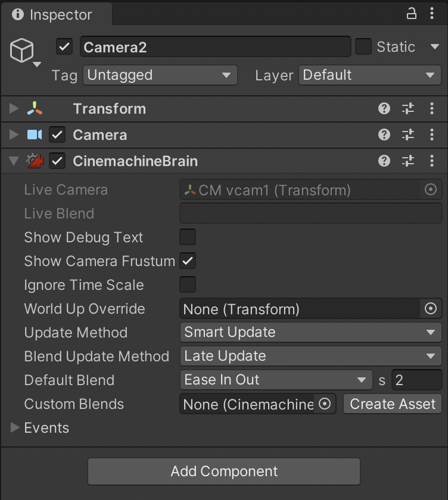Open the Update Method dropdown

coord(310,332)
